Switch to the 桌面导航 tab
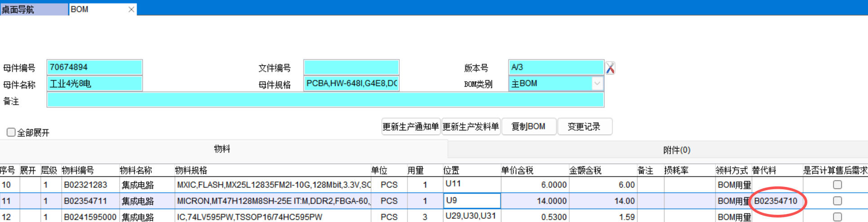The image size is (868, 222). coord(34,9)
